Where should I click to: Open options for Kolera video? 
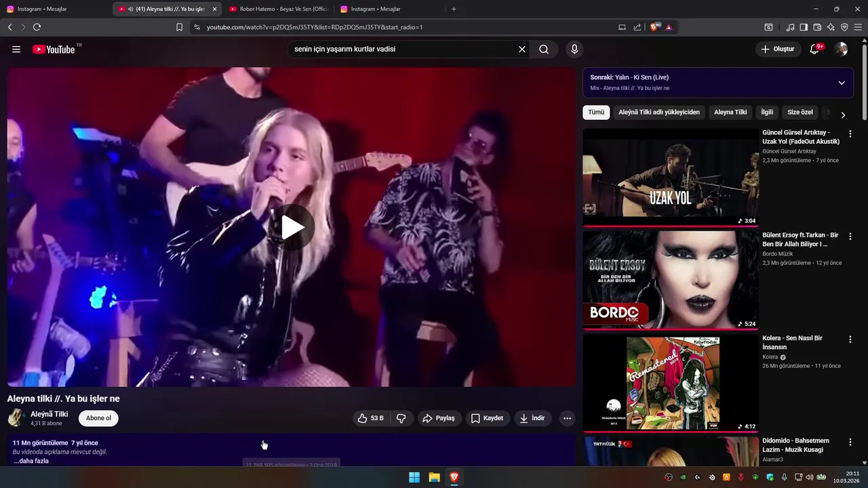[x=850, y=339]
